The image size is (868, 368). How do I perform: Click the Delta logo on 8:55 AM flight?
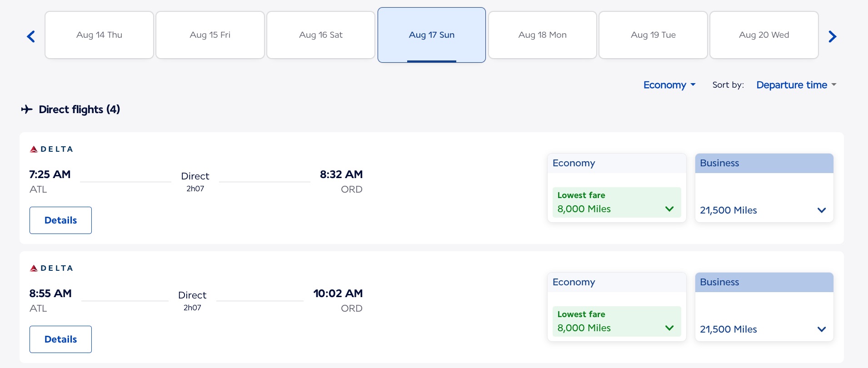pyautogui.click(x=51, y=268)
